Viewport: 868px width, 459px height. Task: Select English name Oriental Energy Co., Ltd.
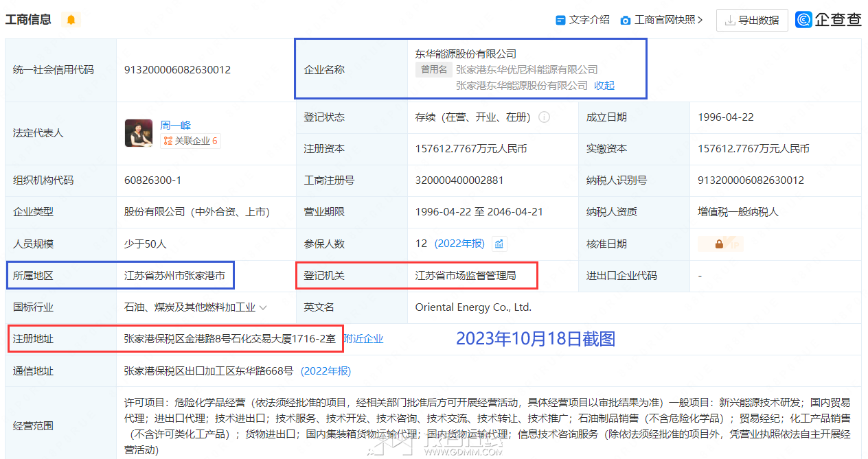coord(473,307)
